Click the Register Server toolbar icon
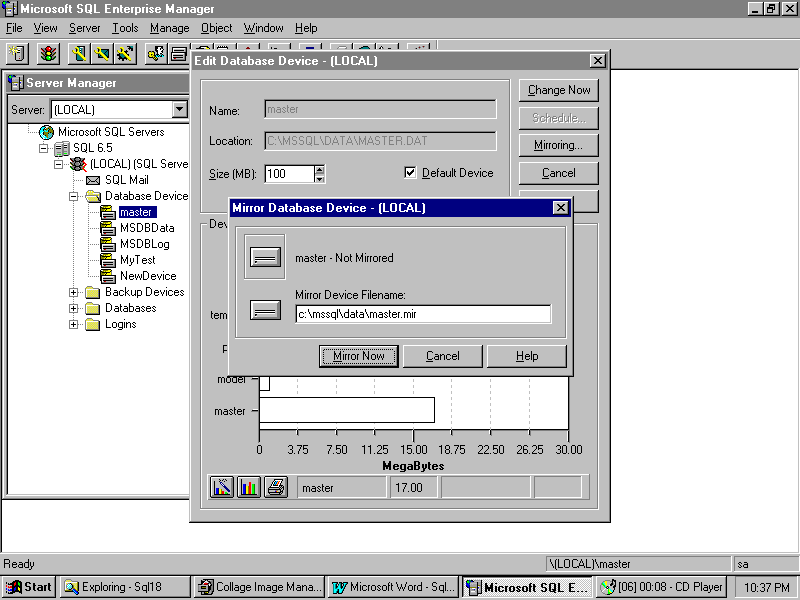Screen dimensions: 800x600 [18, 53]
